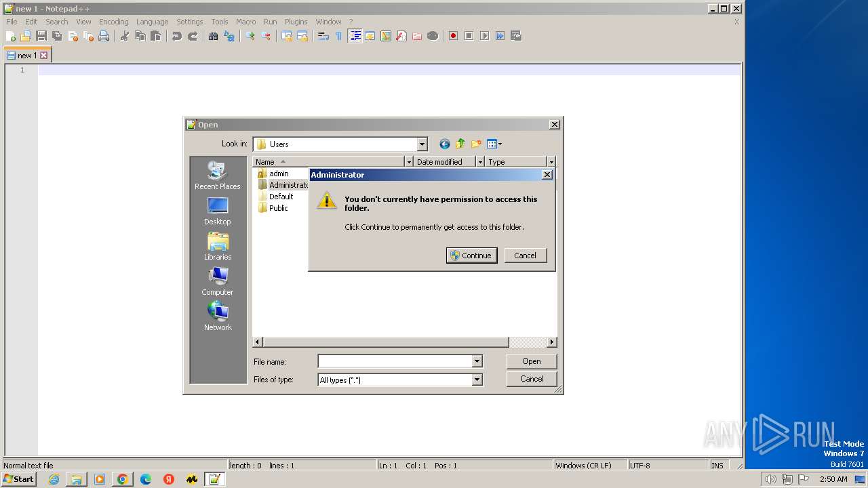This screenshot has height=488, width=868.
Task: Select the new 1 document tab
Action: [27, 56]
